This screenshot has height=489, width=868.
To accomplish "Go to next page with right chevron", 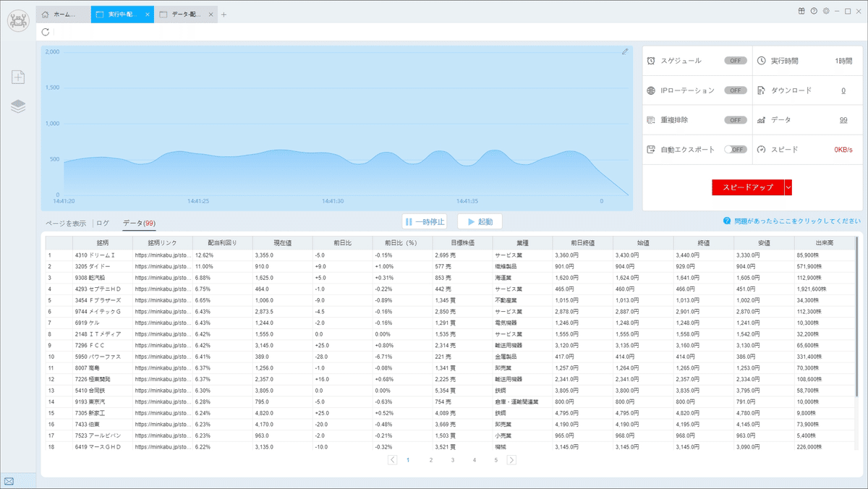I will click(511, 460).
